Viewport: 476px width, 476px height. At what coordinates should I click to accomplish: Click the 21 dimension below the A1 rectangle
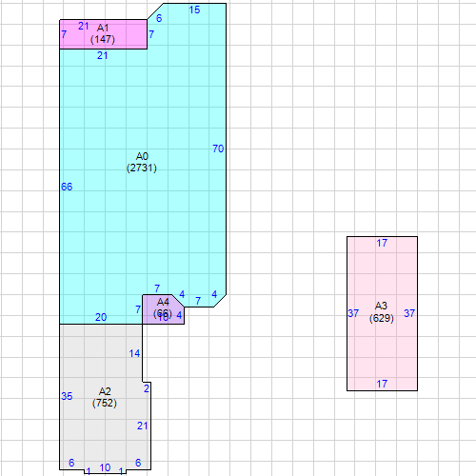103,55
